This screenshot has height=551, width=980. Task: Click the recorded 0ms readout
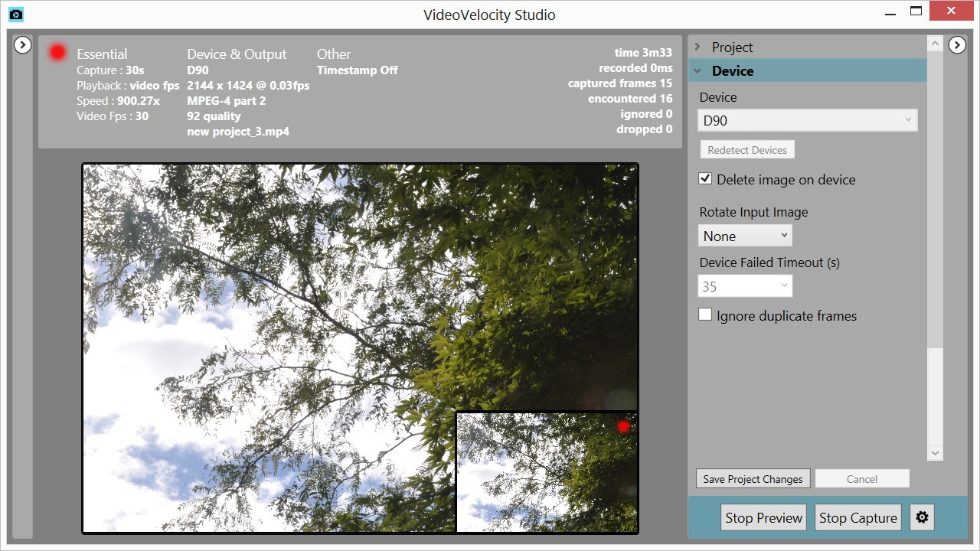635,68
